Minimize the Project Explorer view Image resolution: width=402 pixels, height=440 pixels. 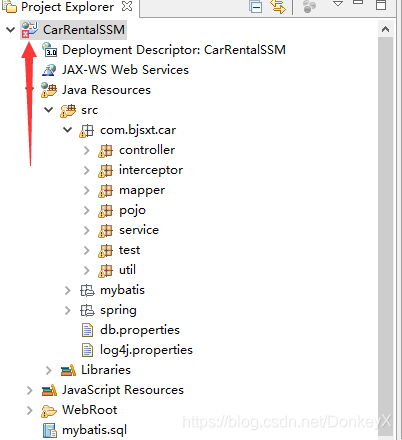coord(358,3)
